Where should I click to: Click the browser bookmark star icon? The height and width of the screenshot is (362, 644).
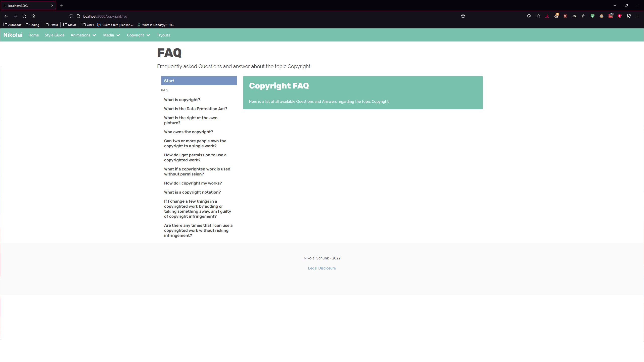pos(463,16)
